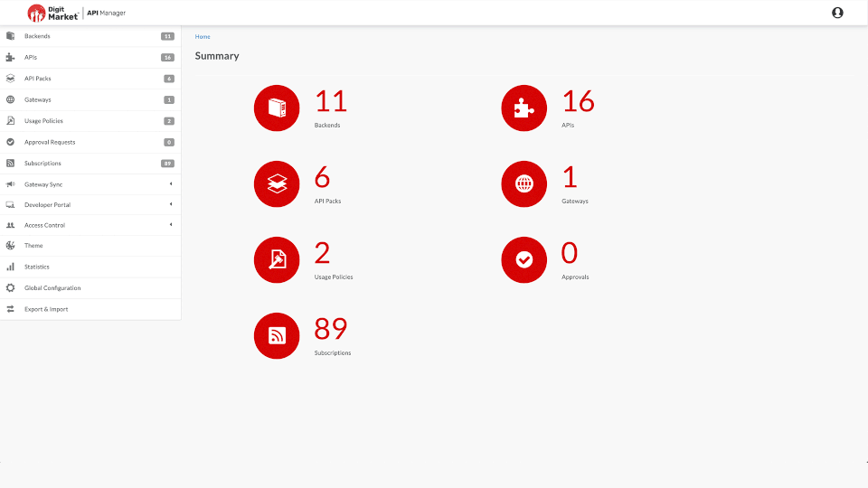Click the red APIs puzzle circle icon
The image size is (868, 488).
coord(524,108)
